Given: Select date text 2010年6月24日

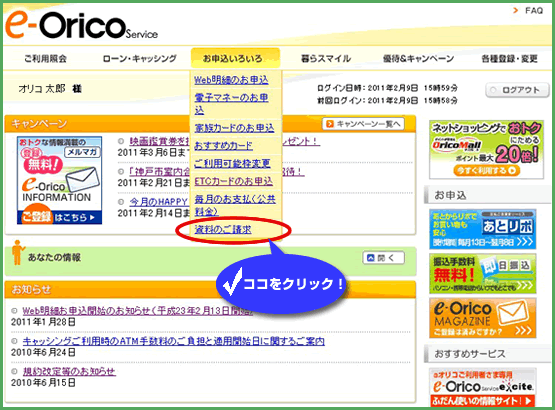Looking at the screenshot, I should [x=43, y=353].
